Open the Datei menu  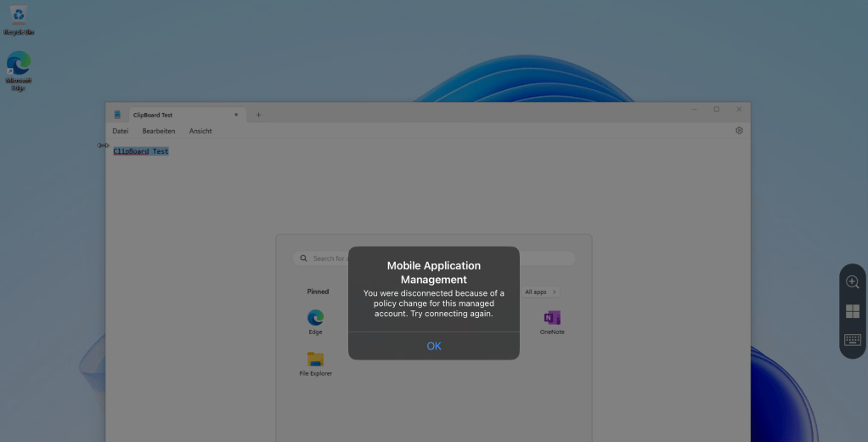coord(121,131)
